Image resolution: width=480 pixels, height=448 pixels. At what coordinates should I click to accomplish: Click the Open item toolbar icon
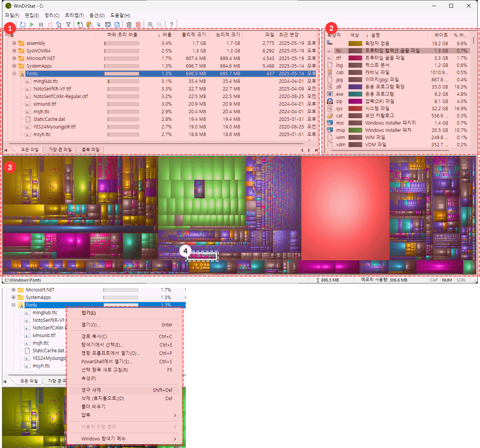[x=80, y=25]
